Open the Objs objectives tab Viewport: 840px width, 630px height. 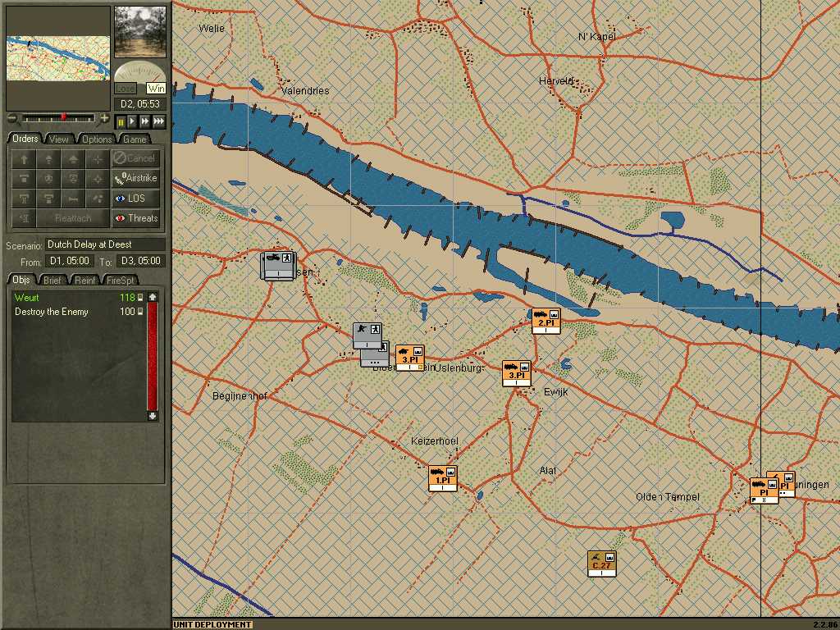21,280
